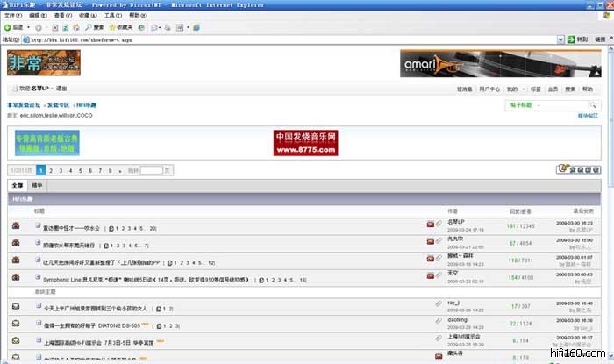
Task: Select the 全部 tab
Action: tap(18, 186)
